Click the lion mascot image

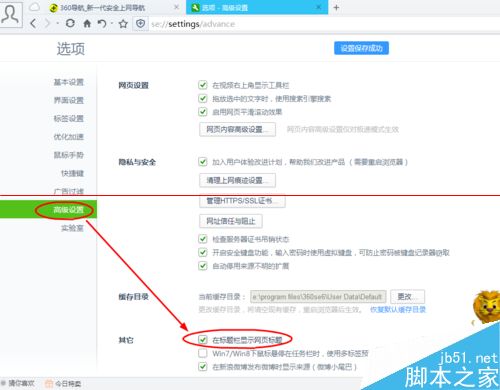click(486, 307)
